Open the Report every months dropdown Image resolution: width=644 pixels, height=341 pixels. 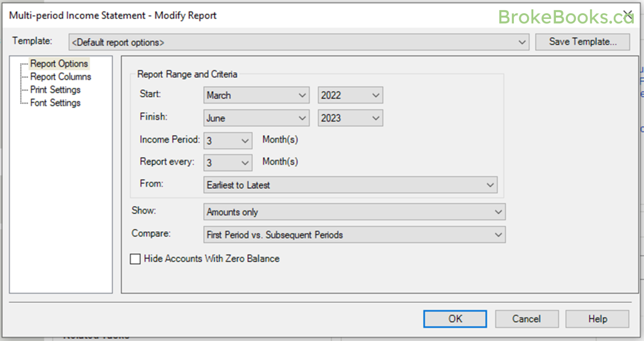coord(228,163)
